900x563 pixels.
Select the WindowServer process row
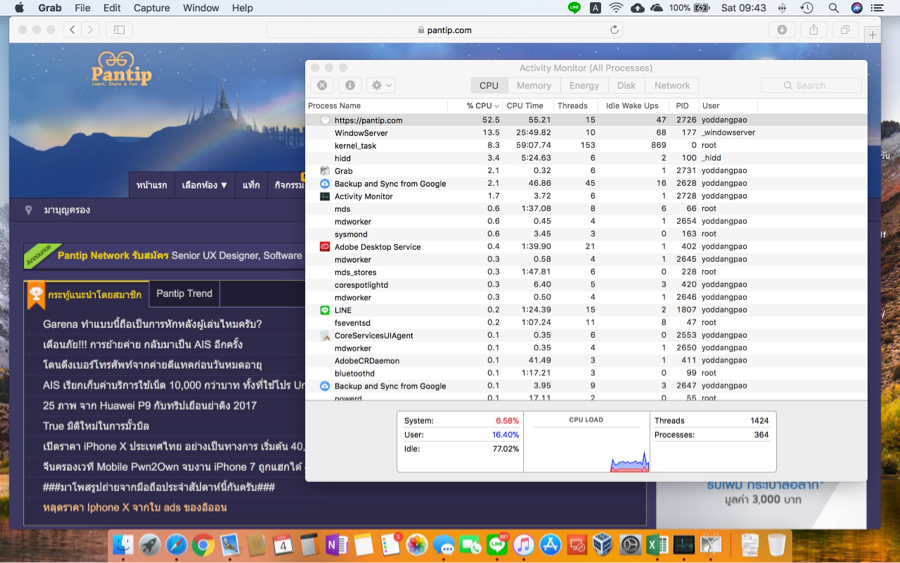tap(586, 133)
